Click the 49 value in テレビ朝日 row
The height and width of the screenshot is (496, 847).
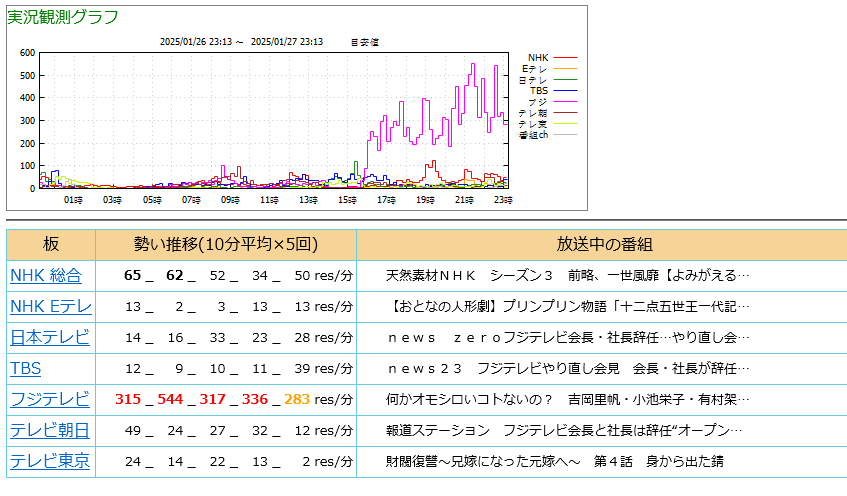[x=133, y=431]
